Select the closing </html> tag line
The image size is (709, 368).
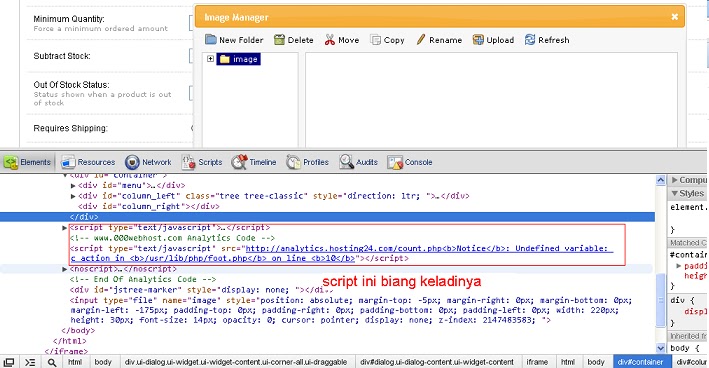click(69, 341)
